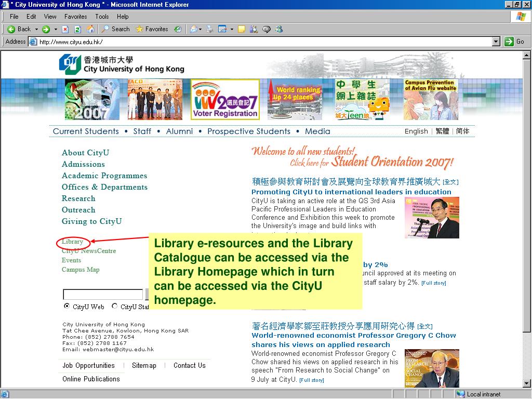
Task: Click the yellow note toolbar icon
Action: [242, 30]
